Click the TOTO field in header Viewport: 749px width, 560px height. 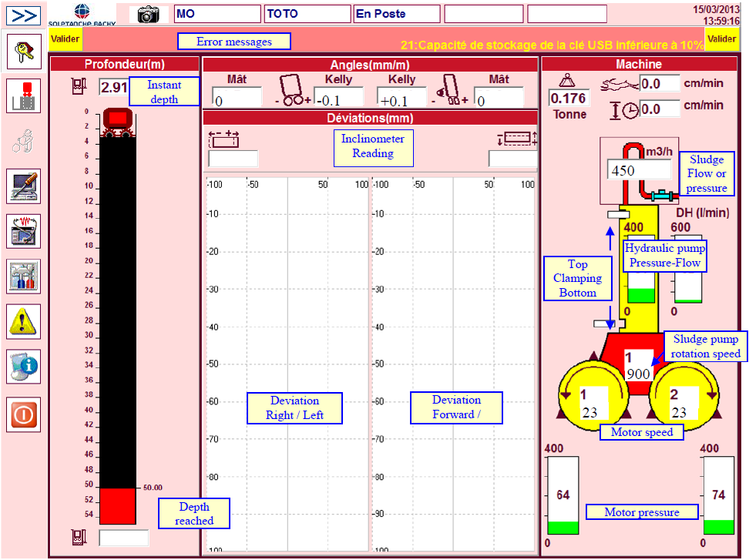pyautogui.click(x=306, y=14)
